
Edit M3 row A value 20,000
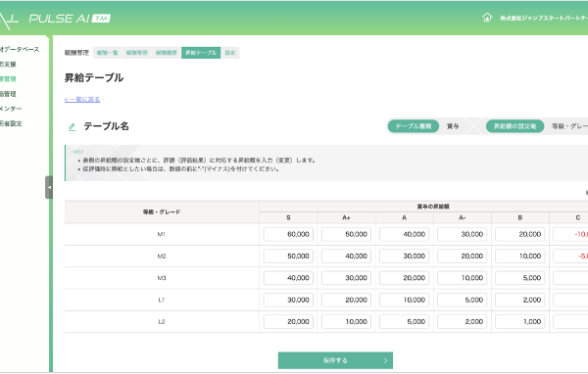[404, 278]
